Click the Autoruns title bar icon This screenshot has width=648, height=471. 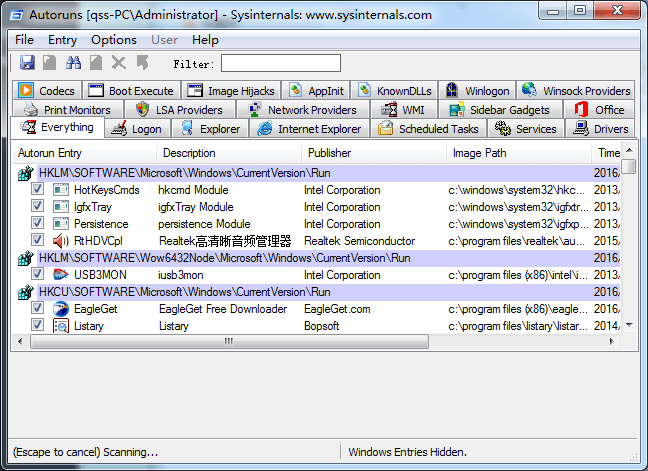17,15
